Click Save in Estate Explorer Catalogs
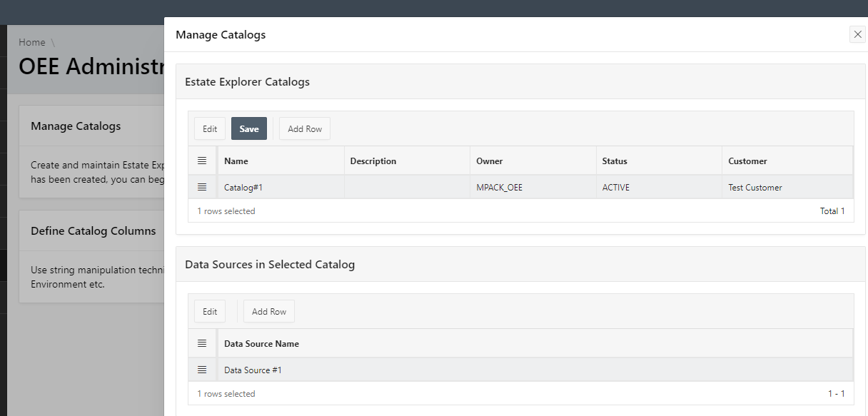 [249, 128]
